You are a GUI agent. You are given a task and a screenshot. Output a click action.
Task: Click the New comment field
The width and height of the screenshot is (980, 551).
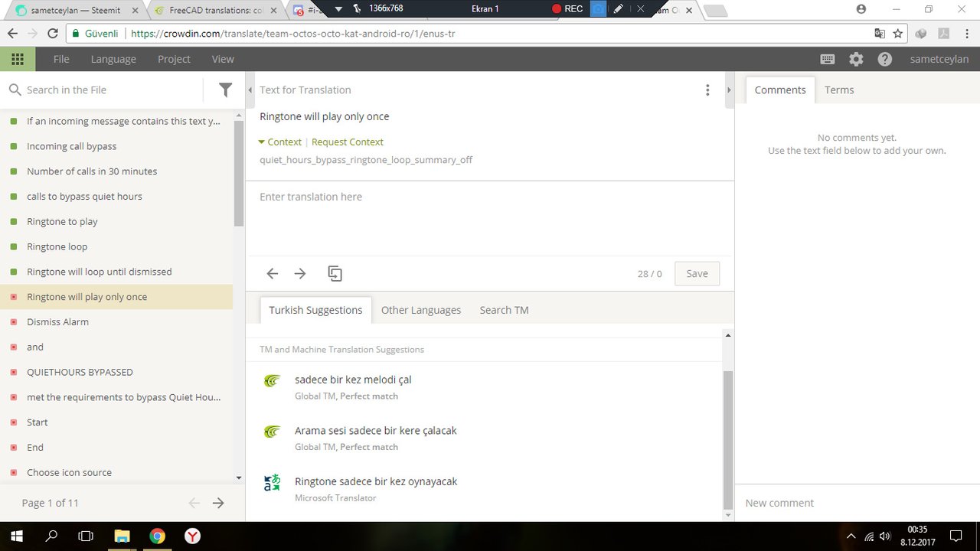coord(857,503)
